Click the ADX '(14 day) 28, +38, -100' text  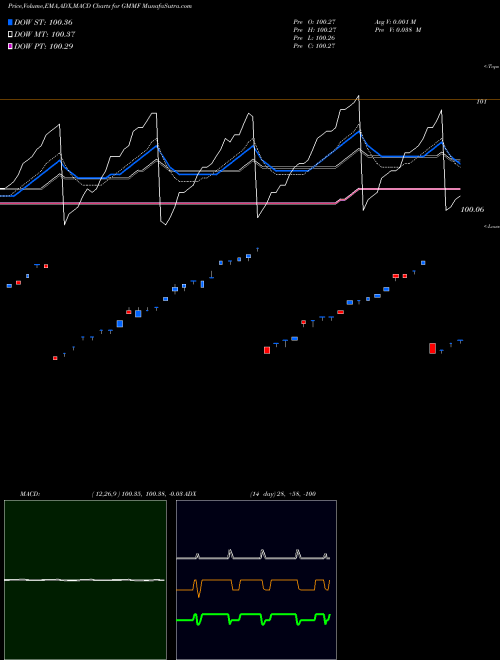pyautogui.click(x=283, y=493)
